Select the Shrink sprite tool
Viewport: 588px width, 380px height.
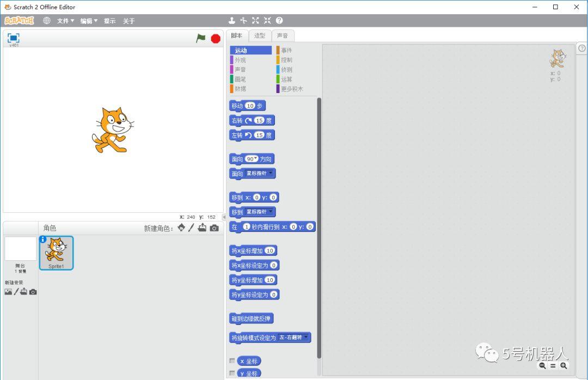267,20
